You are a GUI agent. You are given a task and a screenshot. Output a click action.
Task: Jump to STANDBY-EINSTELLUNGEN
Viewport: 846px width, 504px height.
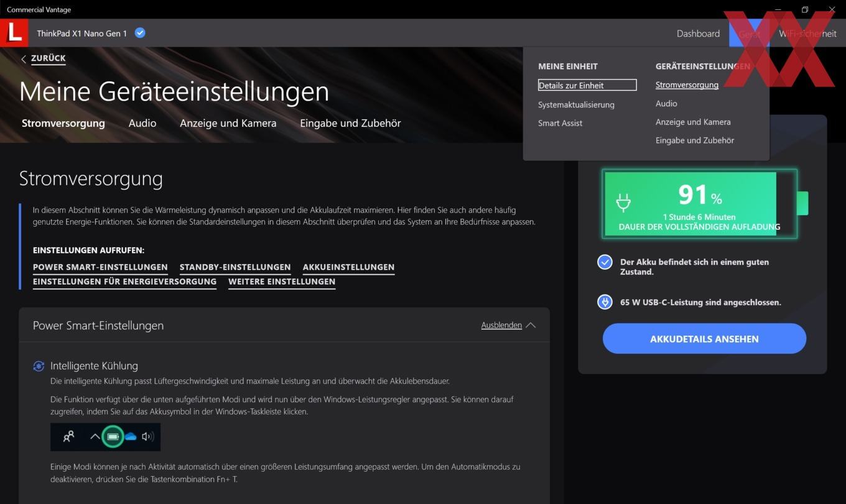click(x=235, y=267)
